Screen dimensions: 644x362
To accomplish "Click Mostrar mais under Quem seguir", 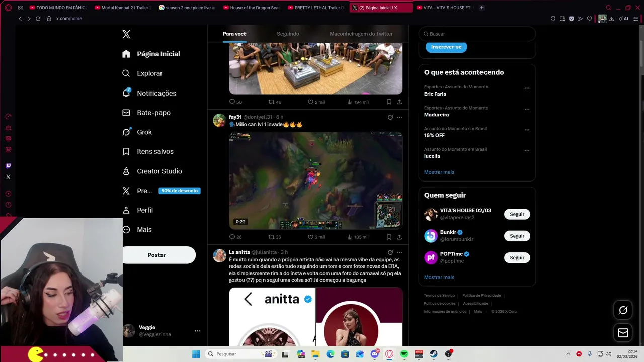I will pyautogui.click(x=439, y=277).
